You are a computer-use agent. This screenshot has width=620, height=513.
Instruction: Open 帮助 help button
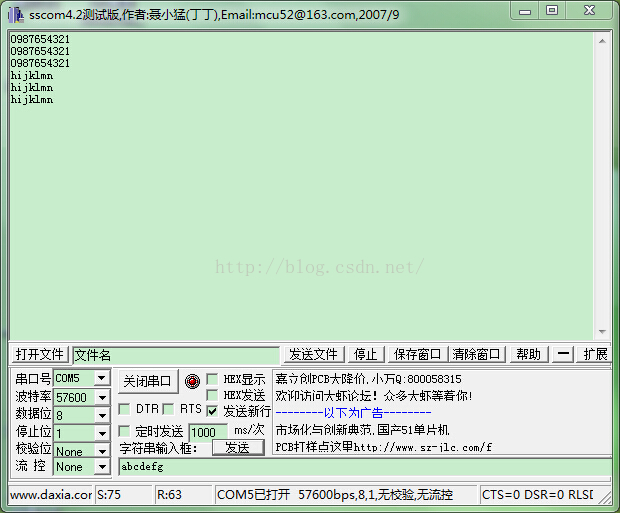pos(529,354)
